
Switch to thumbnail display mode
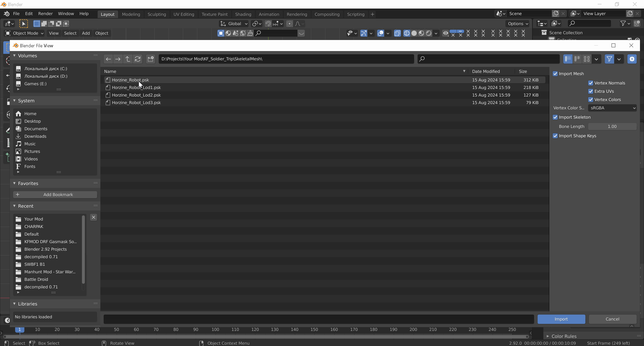pyautogui.click(x=587, y=59)
